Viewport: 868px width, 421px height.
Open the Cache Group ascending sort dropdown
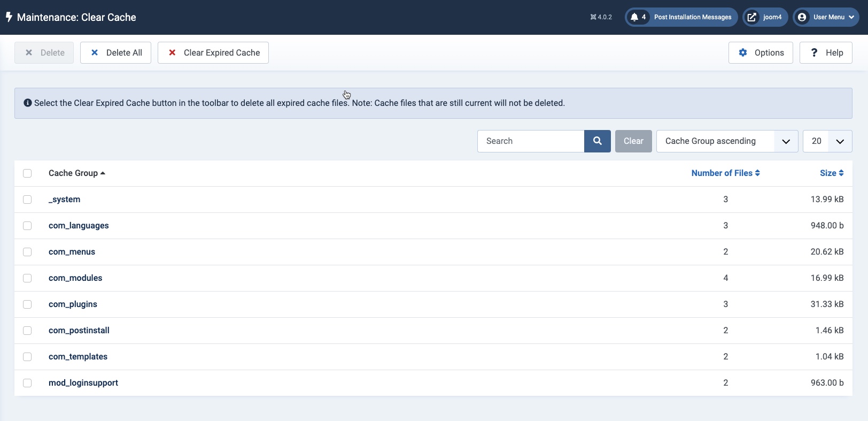pos(727,141)
